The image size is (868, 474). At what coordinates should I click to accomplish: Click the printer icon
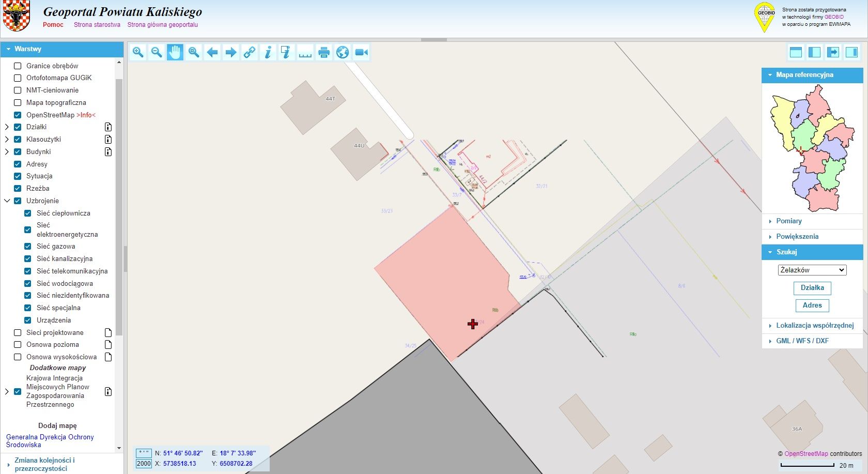[x=324, y=52]
